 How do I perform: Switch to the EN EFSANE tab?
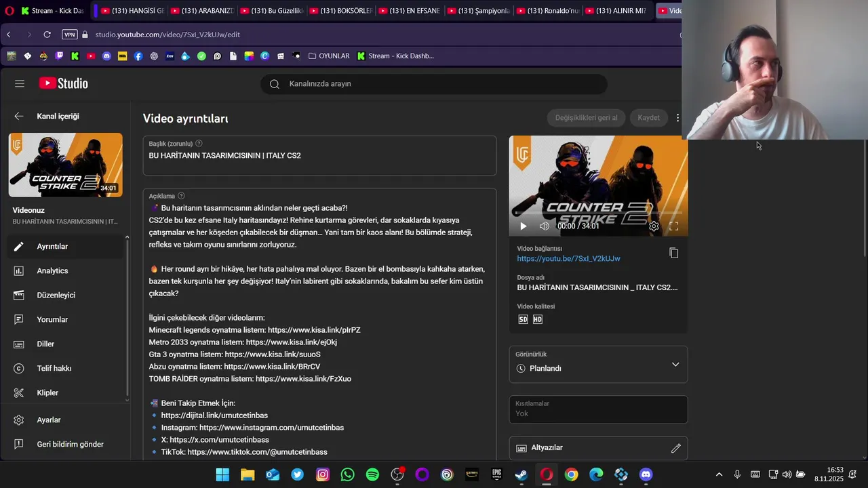409,11
